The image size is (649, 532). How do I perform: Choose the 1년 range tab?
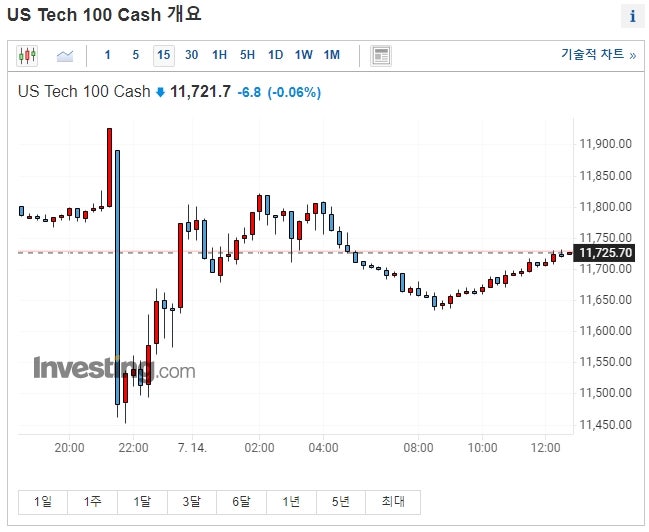click(x=291, y=502)
